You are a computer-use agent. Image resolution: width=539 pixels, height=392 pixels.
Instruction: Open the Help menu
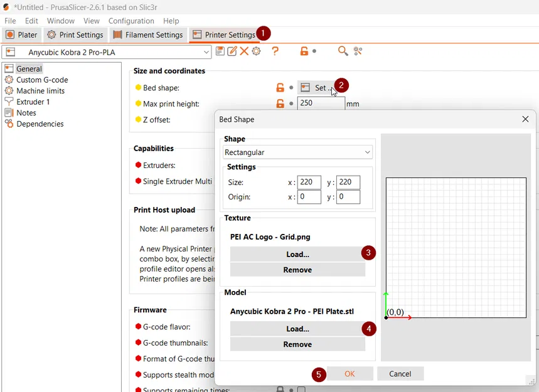[171, 21]
